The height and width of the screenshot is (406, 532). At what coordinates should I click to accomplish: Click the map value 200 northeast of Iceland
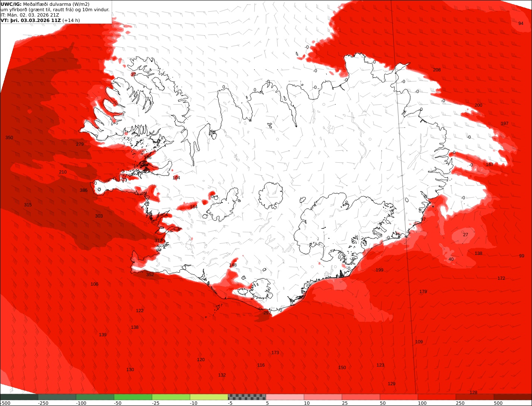pyautogui.click(x=478, y=105)
